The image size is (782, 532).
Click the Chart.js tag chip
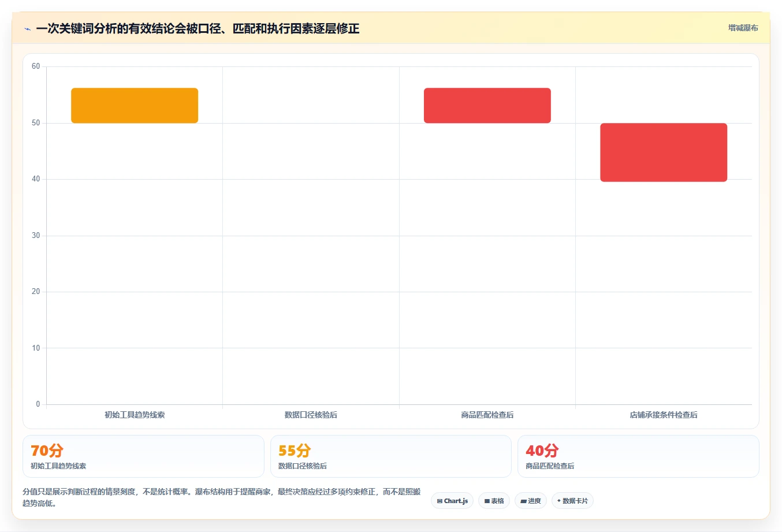tap(452, 501)
